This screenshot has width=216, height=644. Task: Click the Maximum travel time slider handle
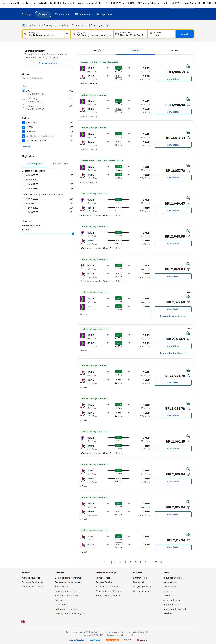point(73,234)
